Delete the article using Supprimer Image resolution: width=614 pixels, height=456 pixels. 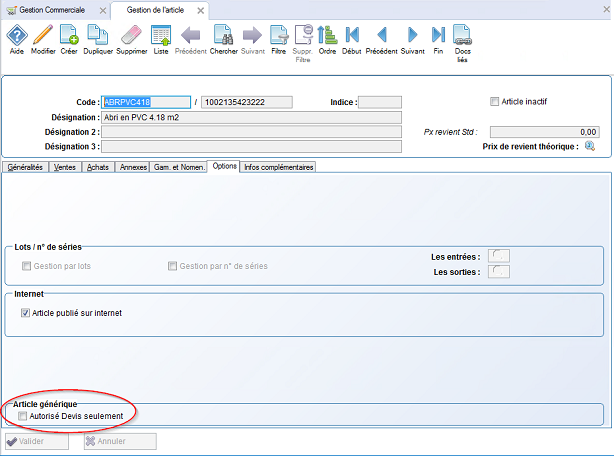[131, 37]
